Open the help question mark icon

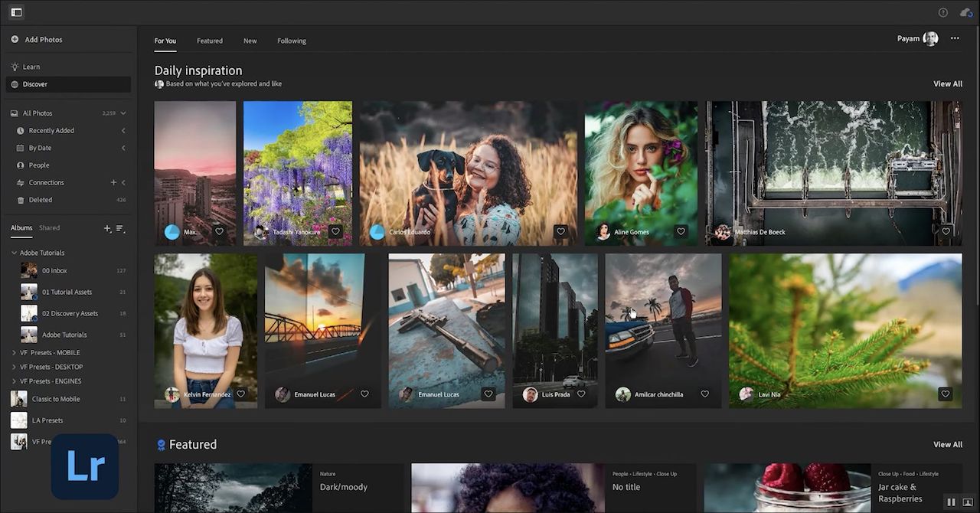[x=942, y=12]
